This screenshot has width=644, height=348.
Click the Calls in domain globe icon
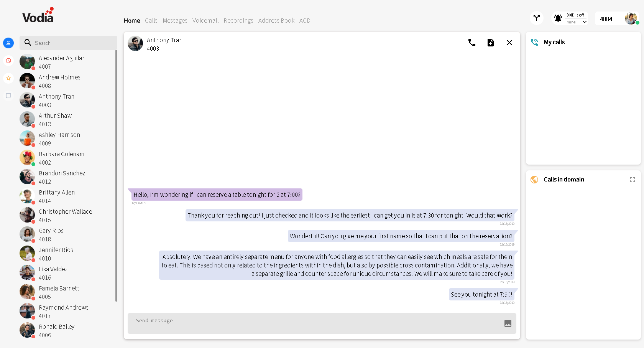click(534, 180)
